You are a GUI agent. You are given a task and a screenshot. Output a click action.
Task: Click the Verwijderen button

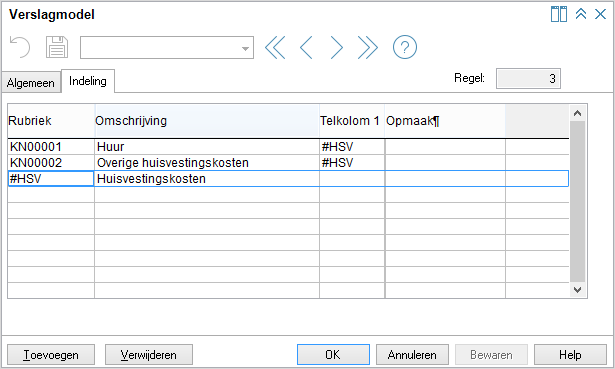click(149, 354)
